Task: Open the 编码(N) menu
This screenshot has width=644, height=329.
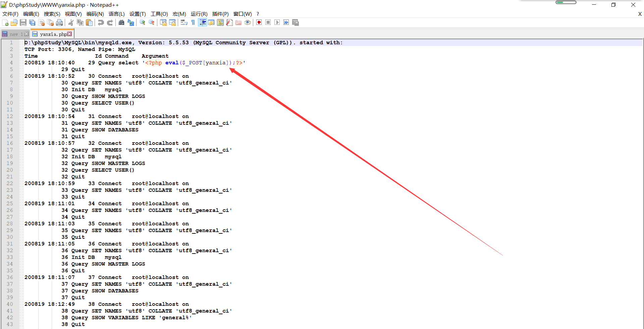Action: [95, 14]
